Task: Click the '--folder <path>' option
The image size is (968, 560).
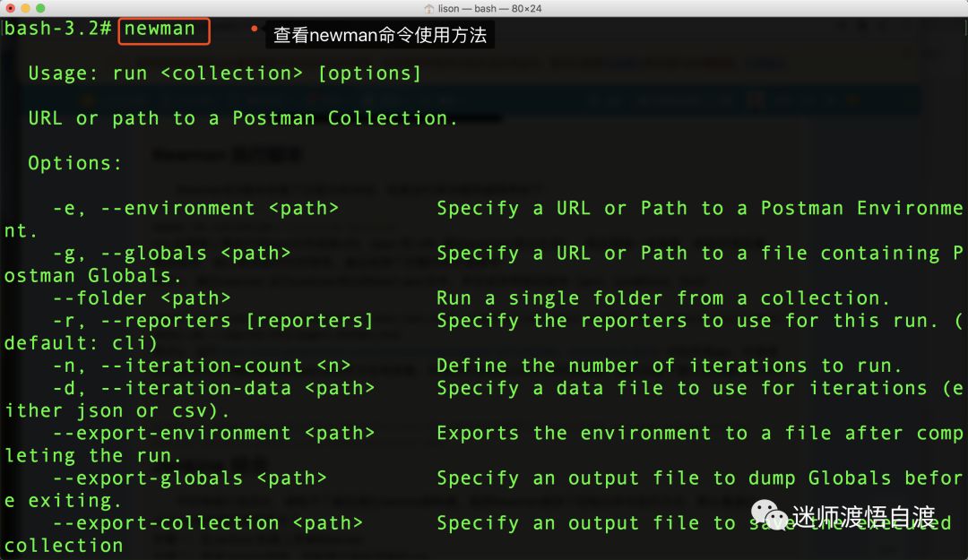Action: click(142, 298)
